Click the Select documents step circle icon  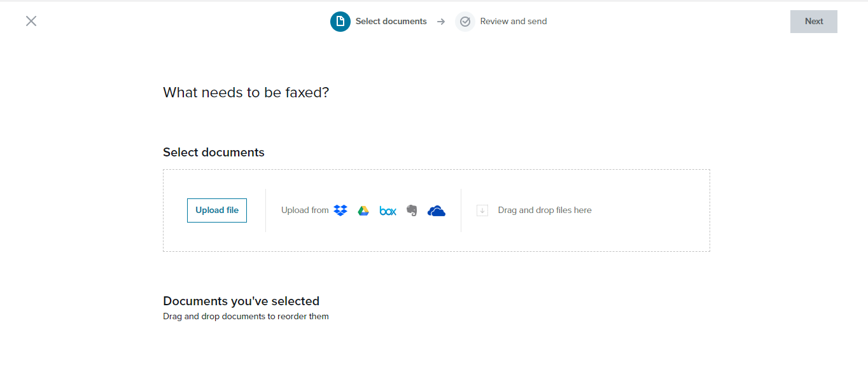pos(340,22)
